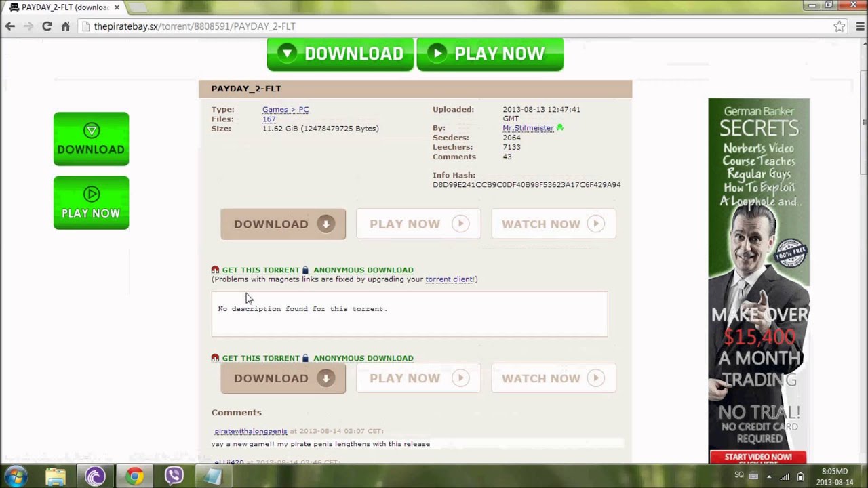Click the Comments heading
This screenshot has height=488, width=868.
[x=236, y=412]
